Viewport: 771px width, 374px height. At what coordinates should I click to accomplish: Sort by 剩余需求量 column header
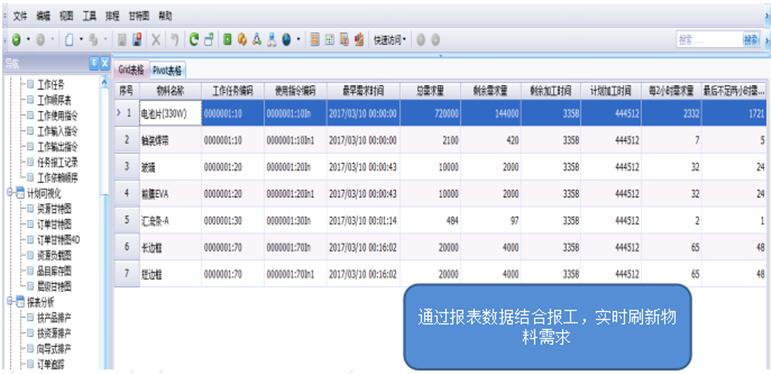click(x=490, y=91)
